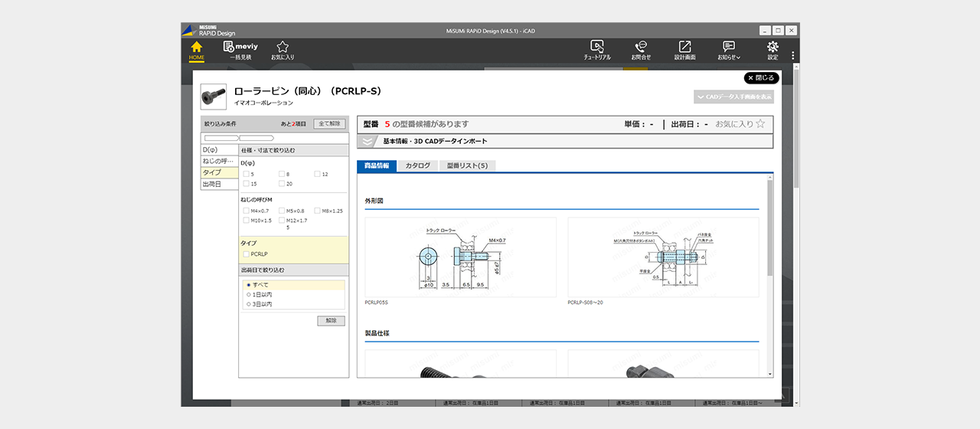Image resolution: width=980 pixels, height=429 pixels.
Task: Expand 基本情報・3D CADデータインポート section
Action: point(369,142)
